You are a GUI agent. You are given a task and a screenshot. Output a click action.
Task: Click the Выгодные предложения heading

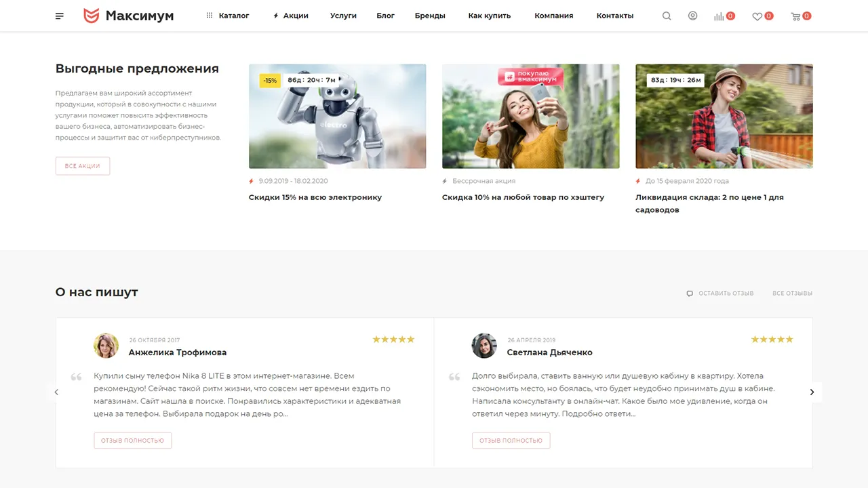click(137, 68)
